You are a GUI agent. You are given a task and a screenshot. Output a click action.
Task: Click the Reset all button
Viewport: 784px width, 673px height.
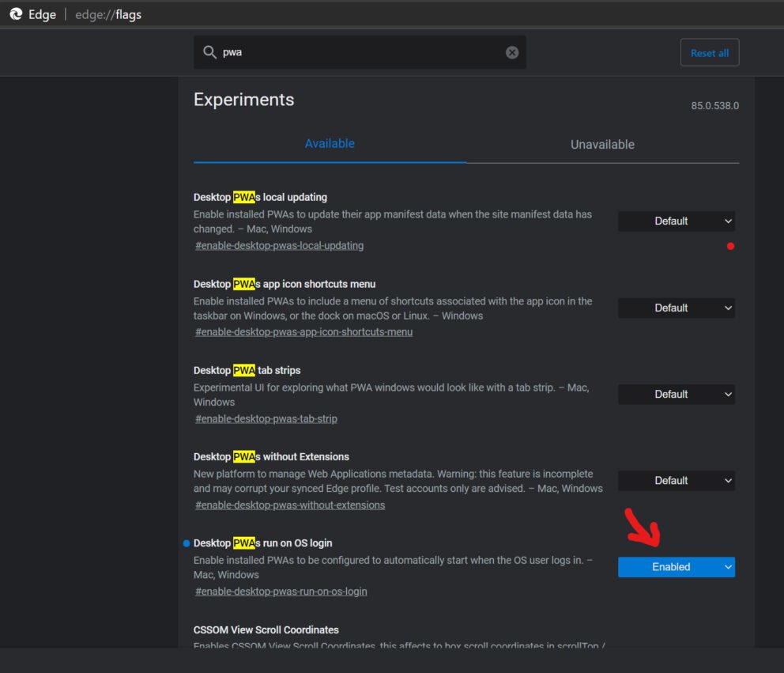[x=709, y=52]
